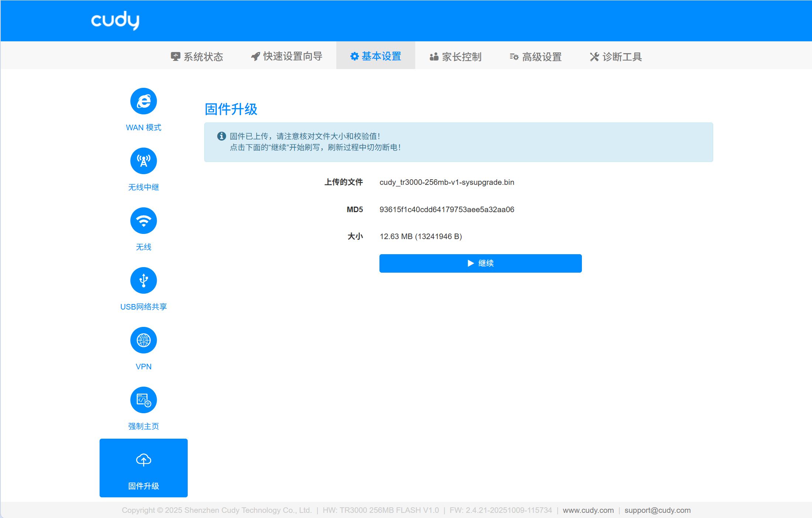Click the sliders-gear icon beside 高级设置
Image resolution: width=812 pixels, height=518 pixels.
514,56
